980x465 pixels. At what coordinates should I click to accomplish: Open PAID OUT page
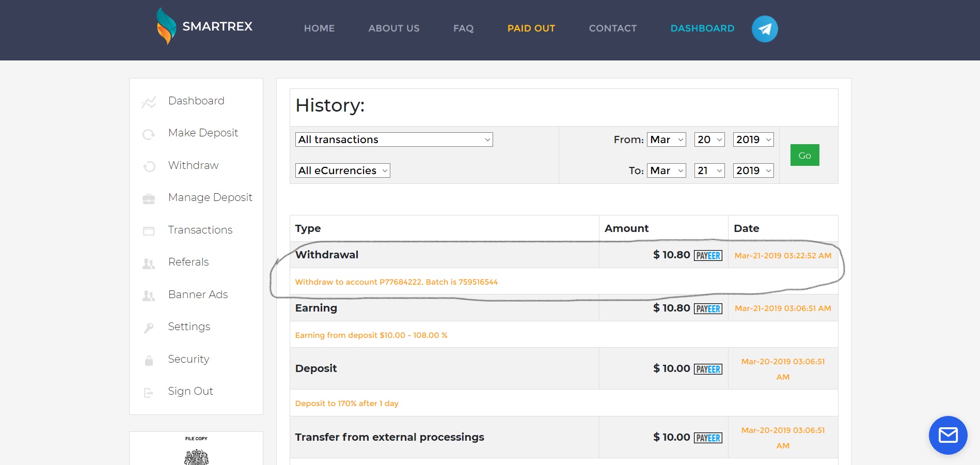click(531, 28)
